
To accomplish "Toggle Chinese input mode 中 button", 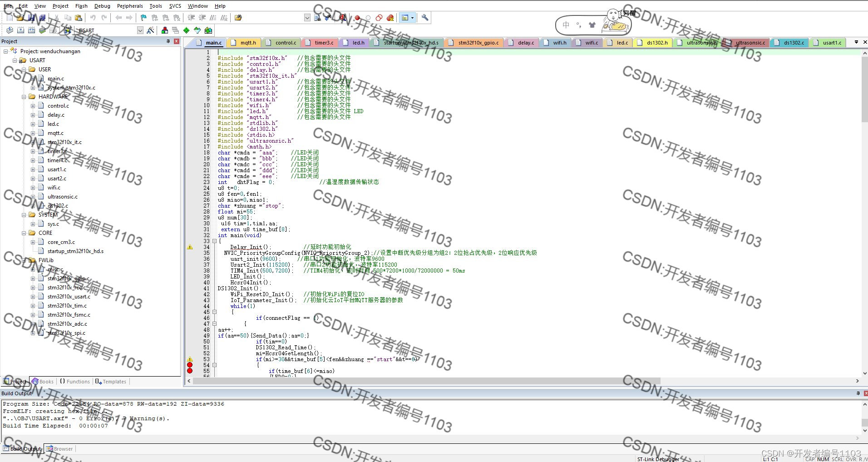I will click(x=566, y=25).
